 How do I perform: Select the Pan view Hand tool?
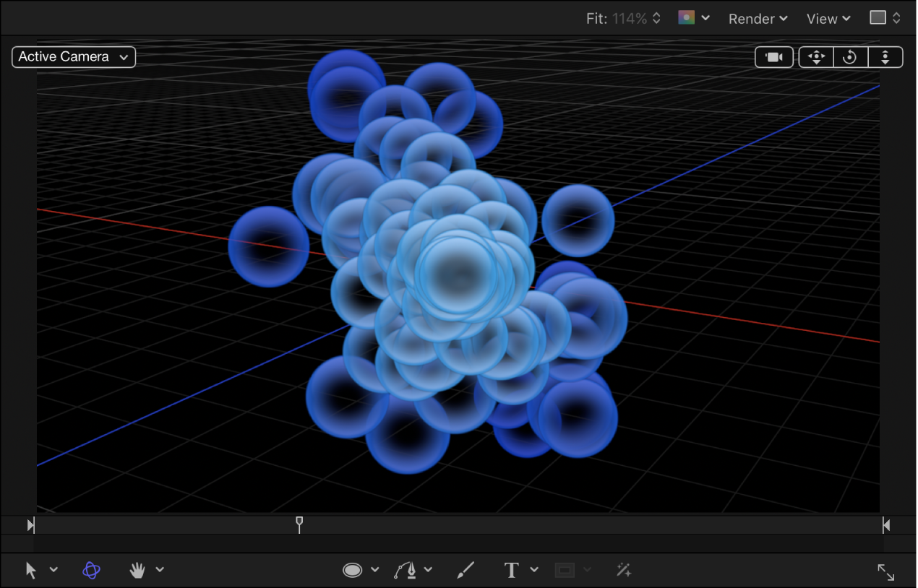(137, 570)
